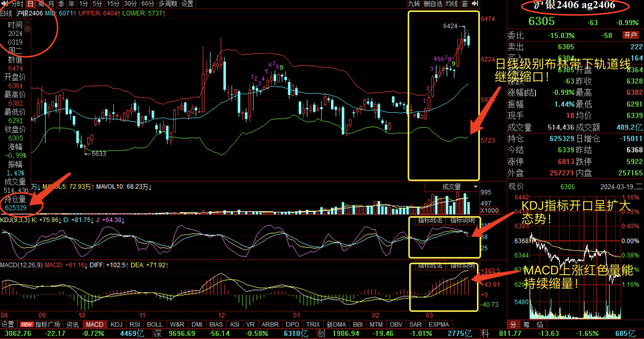Click the left arrow icon before 分时

pos(4,4)
